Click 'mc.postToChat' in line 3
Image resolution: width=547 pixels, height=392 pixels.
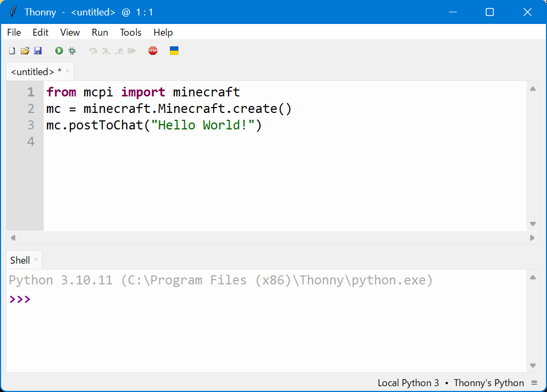click(x=95, y=125)
